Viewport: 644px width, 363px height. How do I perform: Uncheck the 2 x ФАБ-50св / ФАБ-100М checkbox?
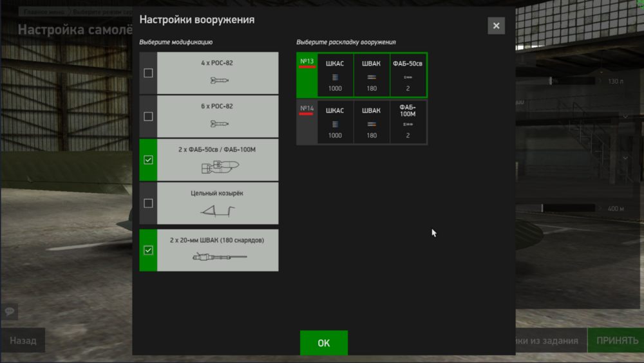[x=148, y=160]
